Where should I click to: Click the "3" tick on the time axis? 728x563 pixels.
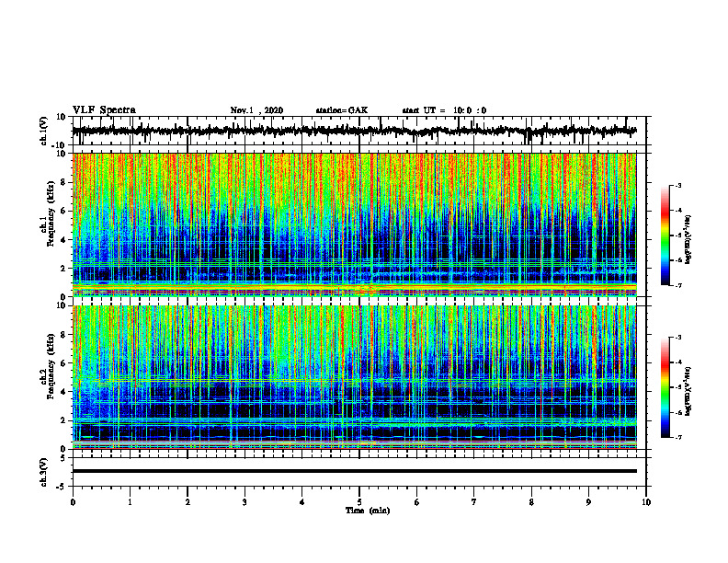(245, 502)
